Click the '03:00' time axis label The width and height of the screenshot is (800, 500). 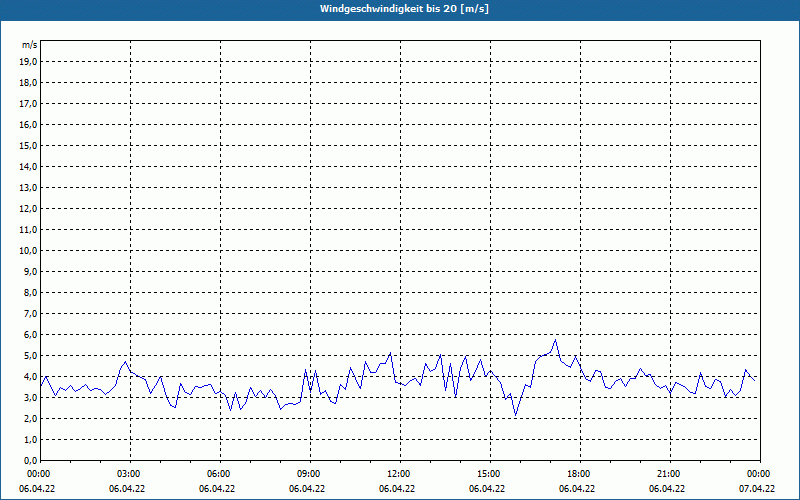click(x=130, y=473)
